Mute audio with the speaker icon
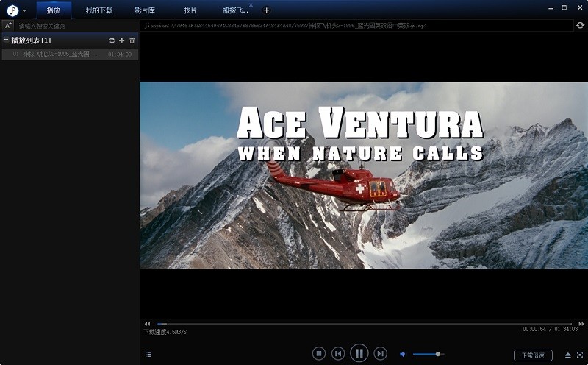The width and height of the screenshot is (588, 365). click(x=402, y=354)
